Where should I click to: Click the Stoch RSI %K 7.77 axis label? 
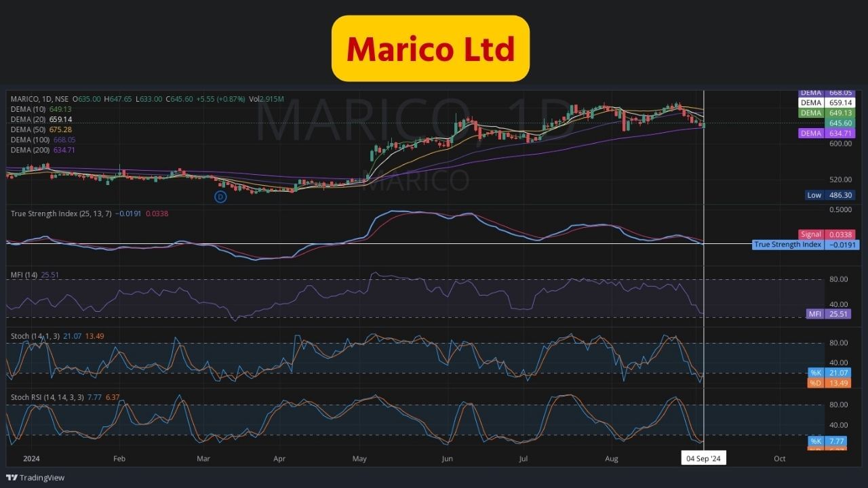828,441
